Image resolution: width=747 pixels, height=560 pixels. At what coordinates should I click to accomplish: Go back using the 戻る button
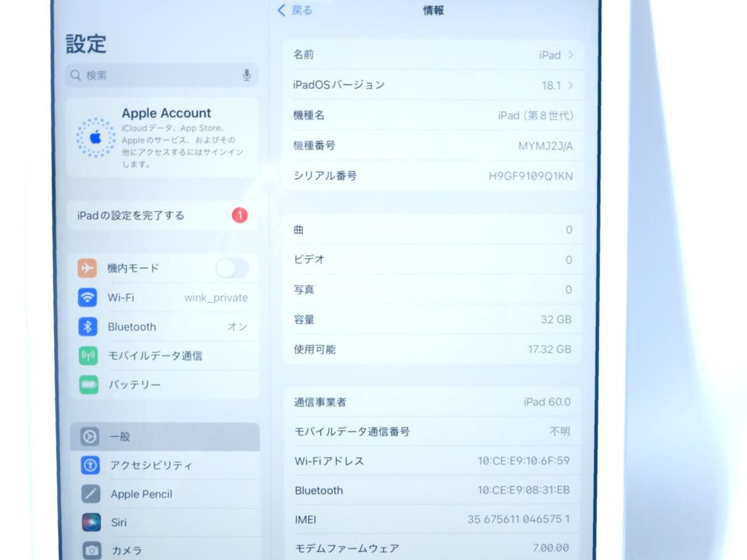295,10
